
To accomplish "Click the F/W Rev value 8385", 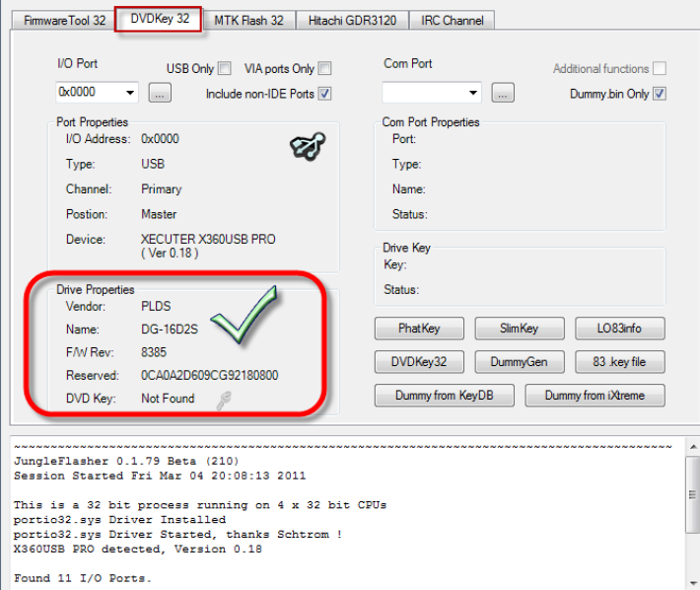I will click(x=154, y=352).
